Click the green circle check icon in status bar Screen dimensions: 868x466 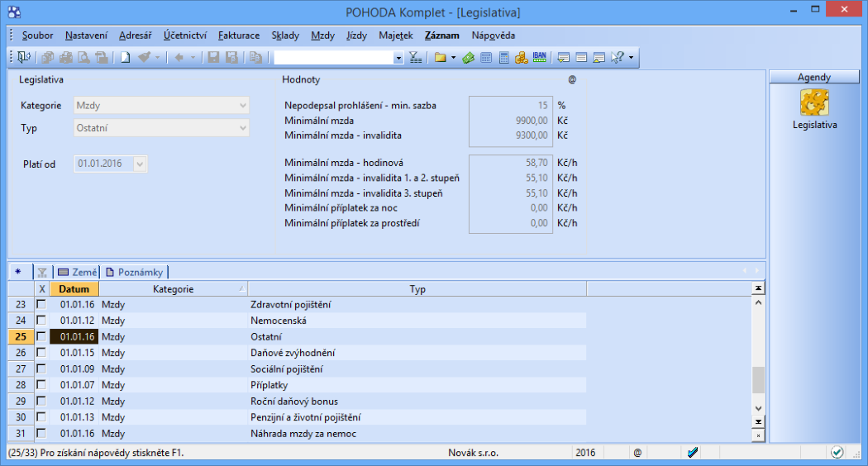(x=837, y=453)
